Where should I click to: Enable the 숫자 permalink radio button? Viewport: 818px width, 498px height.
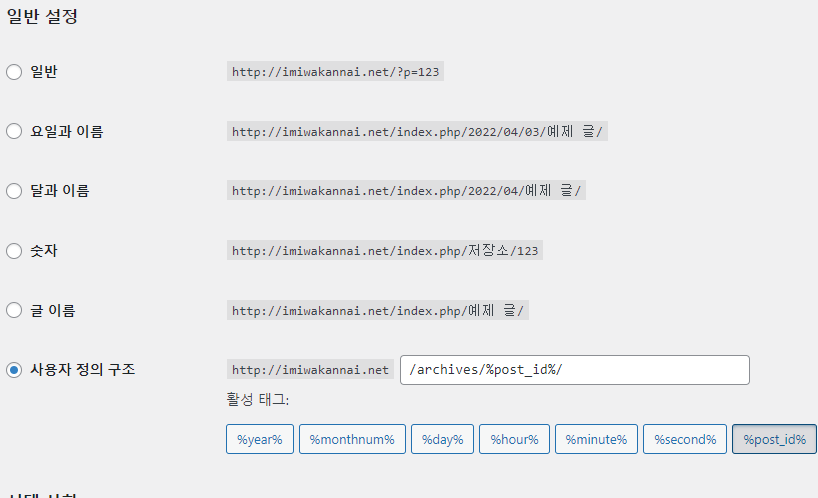[x=14, y=251]
